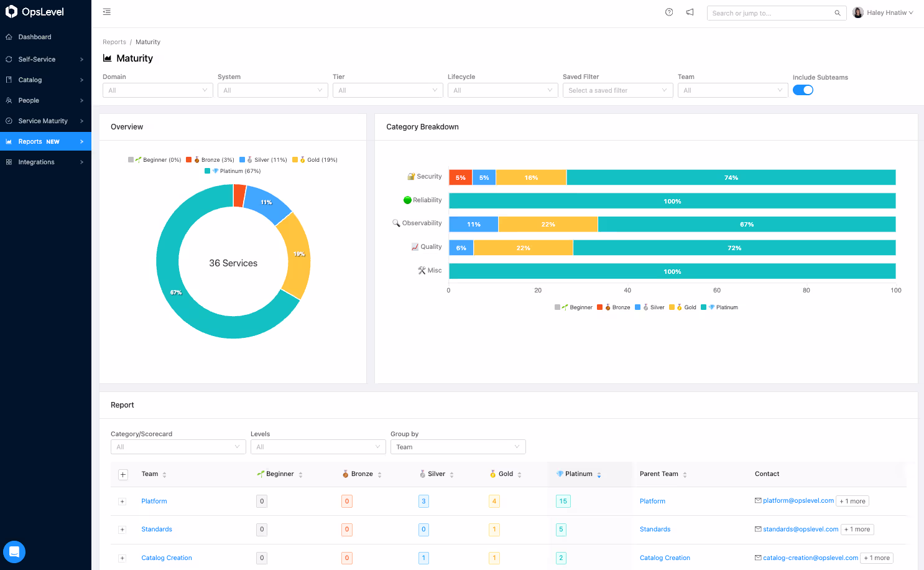The width and height of the screenshot is (924, 570).
Task: Expand Self-Service sidebar menu
Action: (x=45, y=59)
